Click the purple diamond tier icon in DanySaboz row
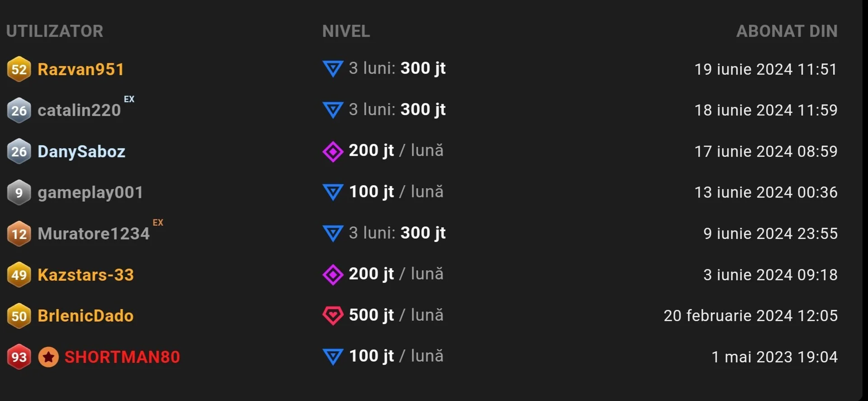Viewport: 868px width, 401px height. coord(333,151)
